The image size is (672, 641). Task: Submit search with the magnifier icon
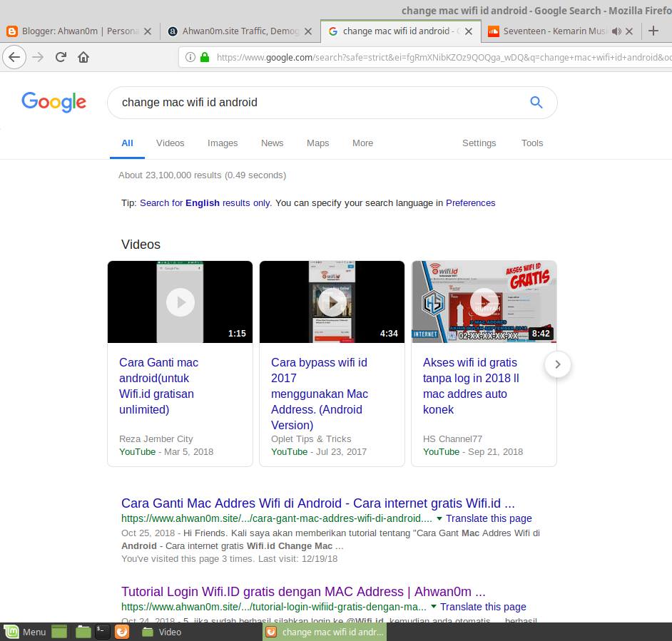[536, 103]
